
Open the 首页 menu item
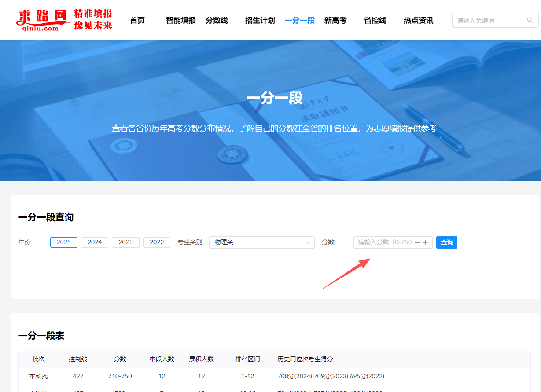137,20
